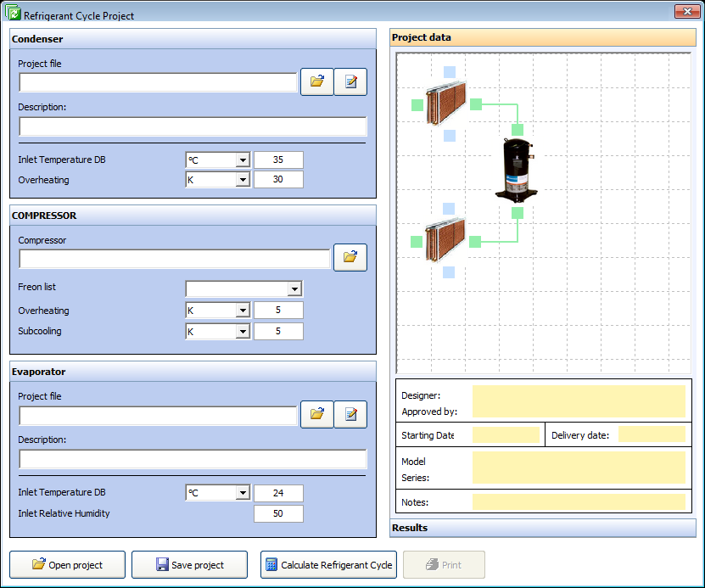
Task: Click the Model / Series yellow field
Action: (x=579, y=468)
